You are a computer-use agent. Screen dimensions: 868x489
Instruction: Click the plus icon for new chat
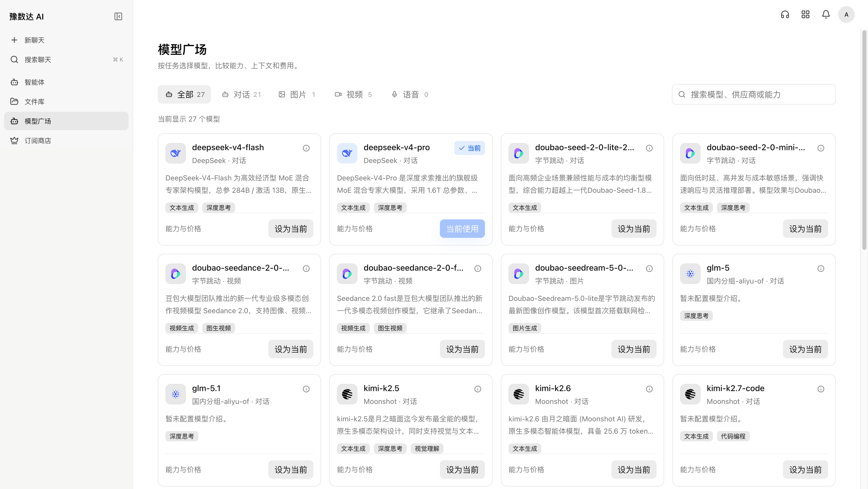(14, 40)
